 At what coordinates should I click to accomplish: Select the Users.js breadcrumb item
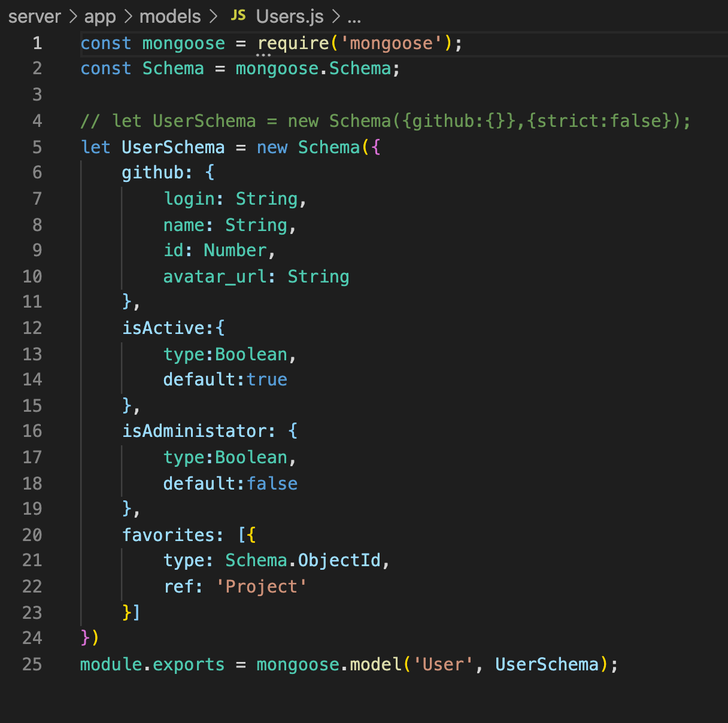point(290,16)
